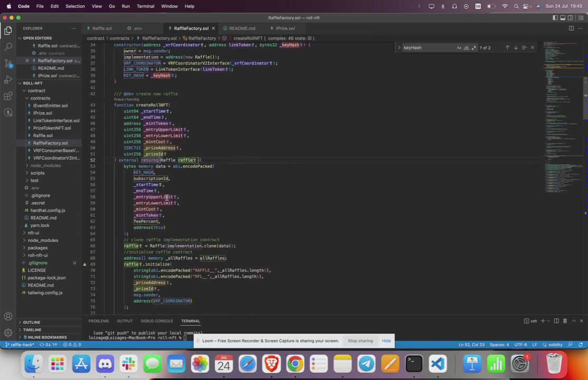Go to next find match arrow
The width and height of the screenshot is (588, 380).
pos(516,47)
